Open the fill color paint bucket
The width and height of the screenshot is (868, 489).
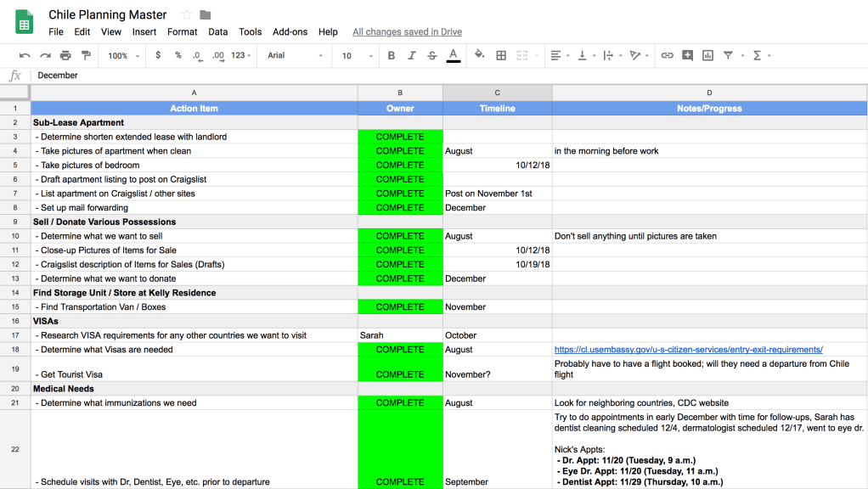tap(479, 56)
